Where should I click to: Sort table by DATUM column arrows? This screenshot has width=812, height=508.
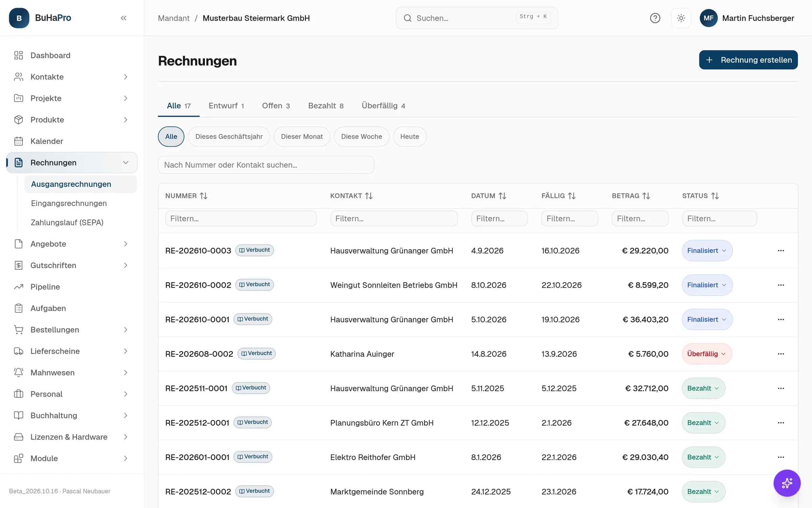click(x=502, y=196)
